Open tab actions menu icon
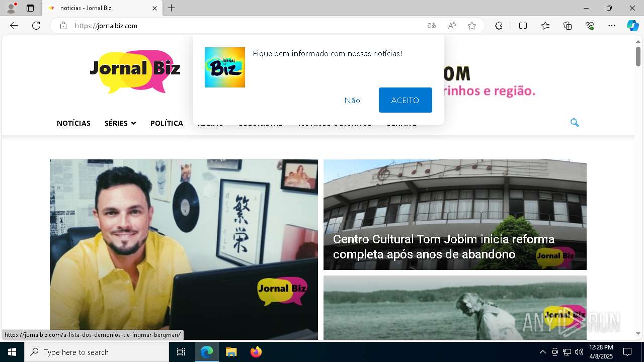This screenshot has width=644, height=362. click(x=30, y=8)
